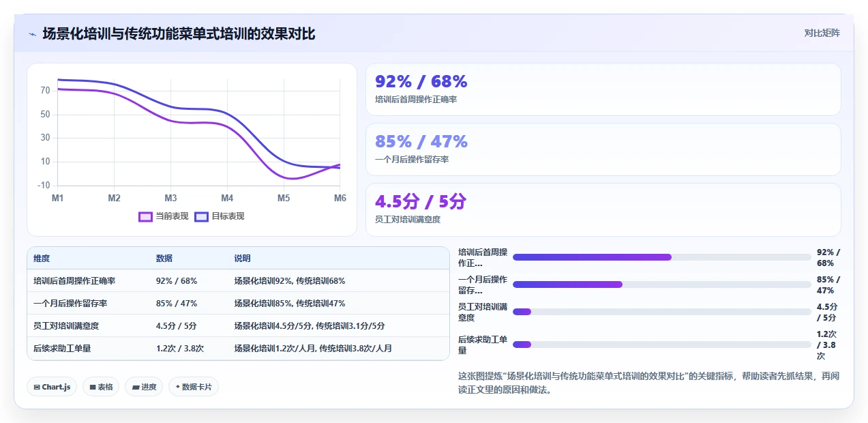This screenshot has height=423, width=868.
Task: Click the 92% / 68% metric card value
Action: pyautogui.click(x=421, y=82)
